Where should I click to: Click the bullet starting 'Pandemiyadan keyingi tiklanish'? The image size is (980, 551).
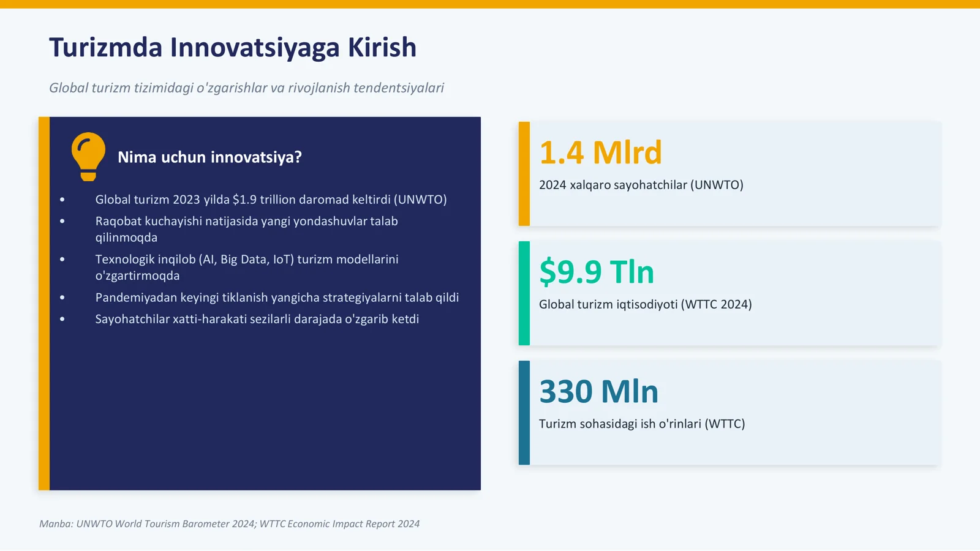tap(277, 298)
